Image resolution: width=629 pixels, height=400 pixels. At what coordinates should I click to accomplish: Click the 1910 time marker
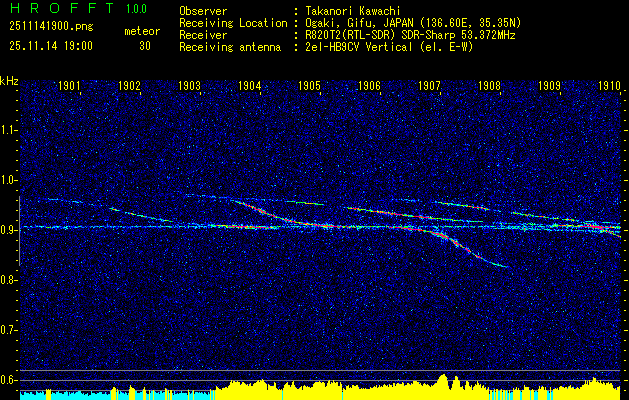(609, 85)
